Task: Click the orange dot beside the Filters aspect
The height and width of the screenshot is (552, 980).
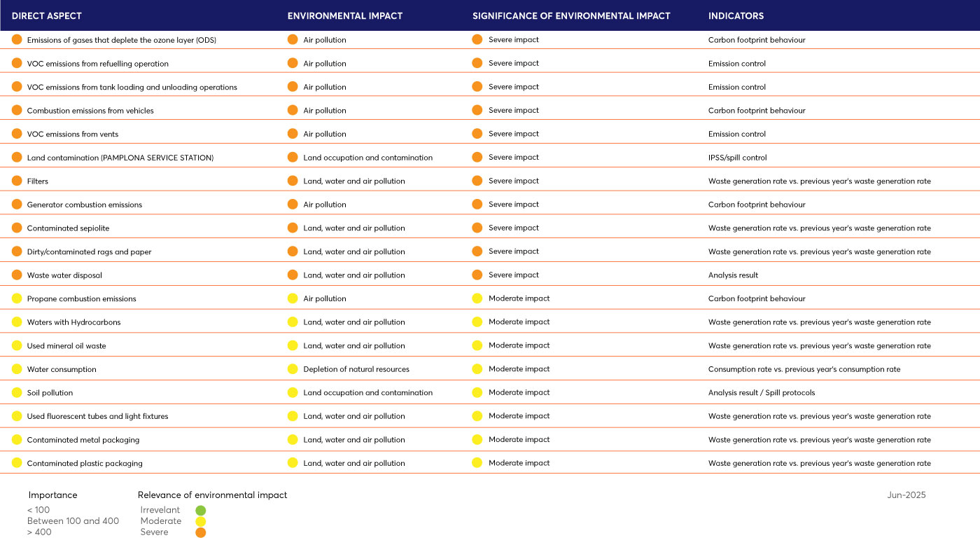Action: click(x=17, y=181)
